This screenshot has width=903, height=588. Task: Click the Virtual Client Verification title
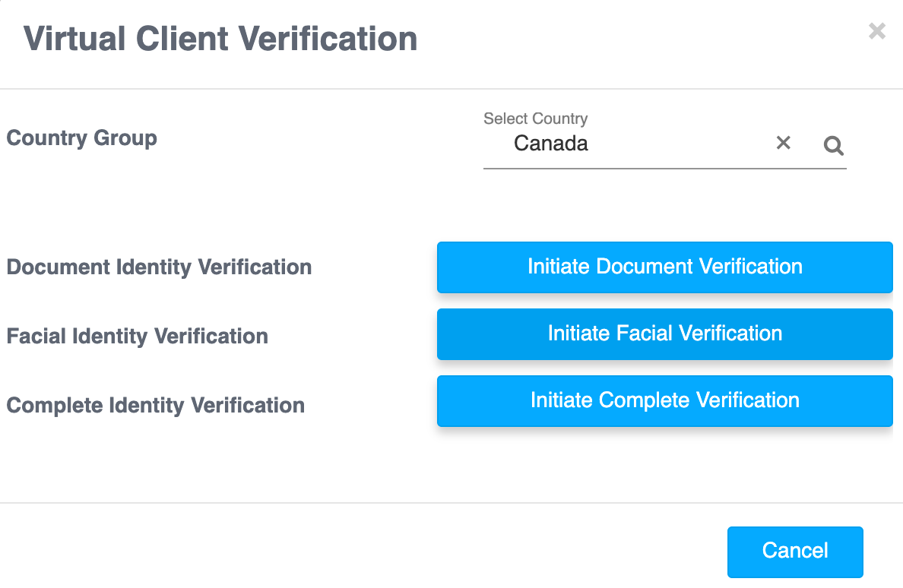coord(220,39)
